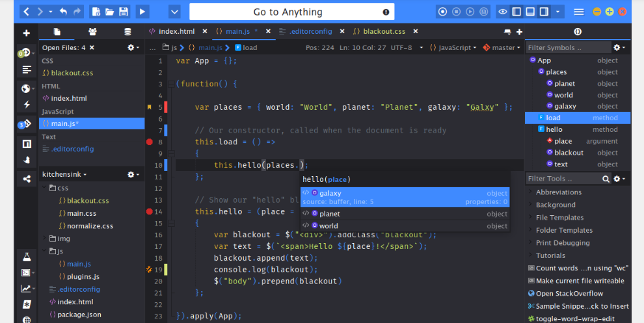Toggle the bookmark marker on line 5
This screenshot has width=644, height=323.
pyautogui.click(x=150, y=107)
